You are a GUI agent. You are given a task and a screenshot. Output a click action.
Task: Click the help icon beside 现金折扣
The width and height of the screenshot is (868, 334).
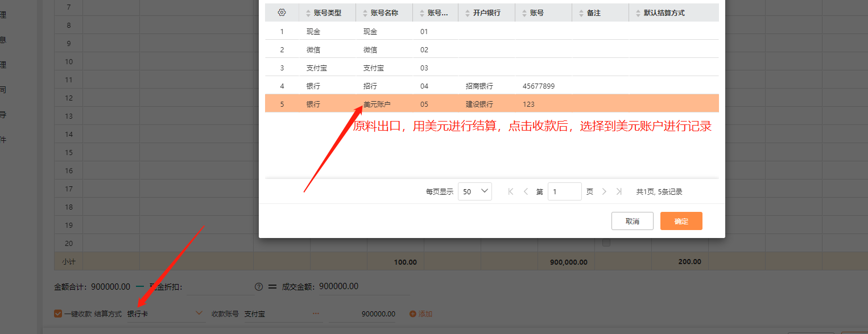pos(259,287)
